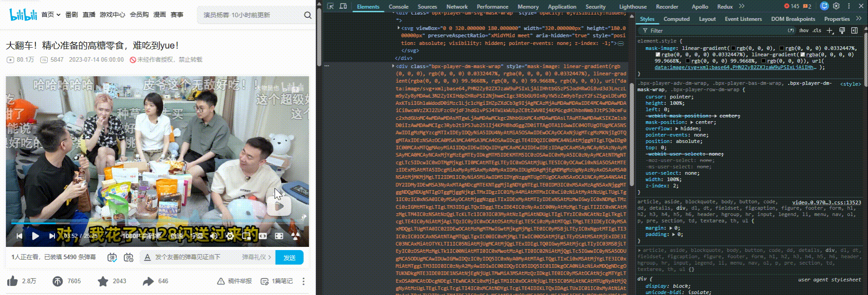Click DevTools inspect element picker

point(330,6)
